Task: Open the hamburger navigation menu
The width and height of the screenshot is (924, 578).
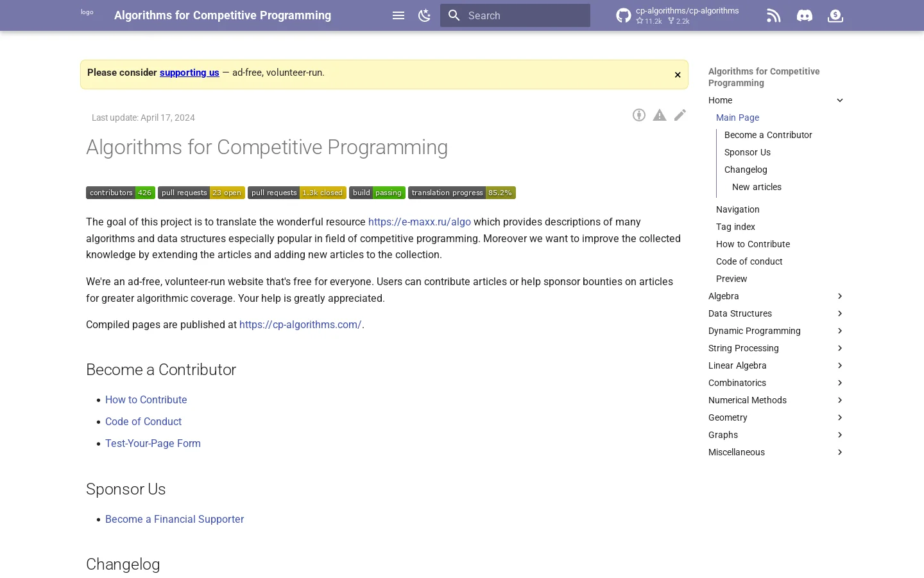Action: [x=398, y=15]
